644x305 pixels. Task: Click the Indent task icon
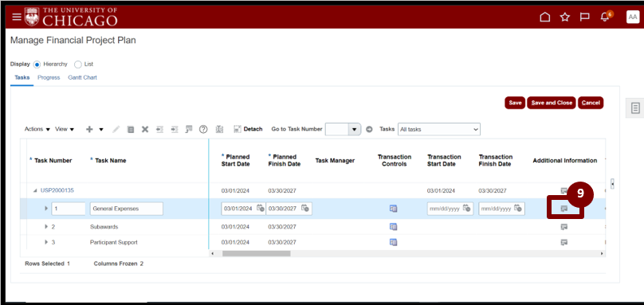pyautogui.click(x=175, y=129)
